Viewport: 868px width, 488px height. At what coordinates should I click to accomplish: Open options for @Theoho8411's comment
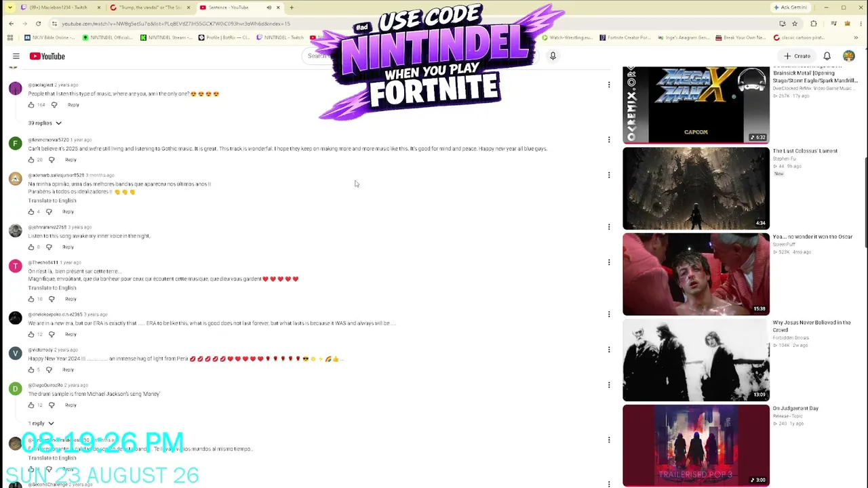tap(609, 262)
